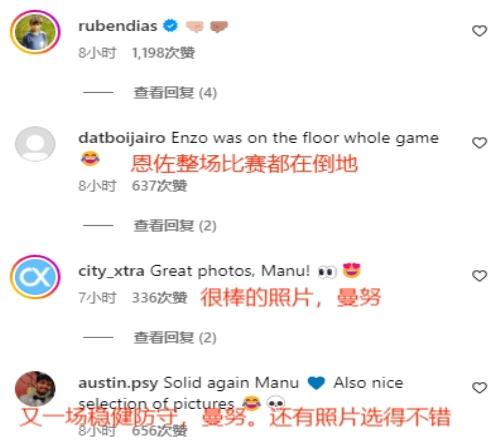Expand 查看回复 (2) under city_xtra's comment
500x440 pixels.
coord(175,338)
